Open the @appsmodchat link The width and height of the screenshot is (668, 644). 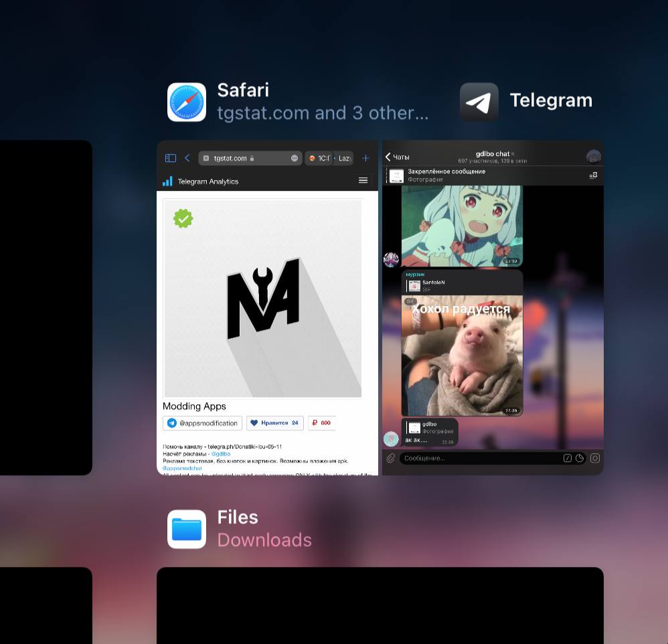point(182,468)
